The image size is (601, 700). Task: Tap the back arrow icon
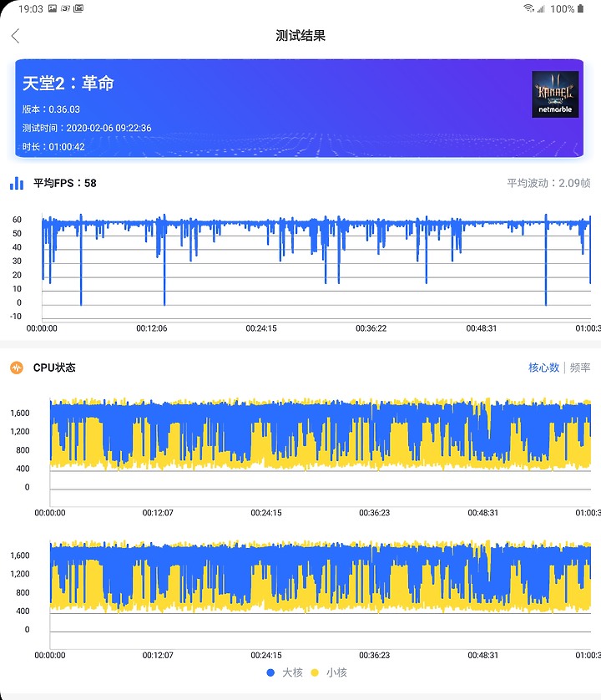coord(16,36)
